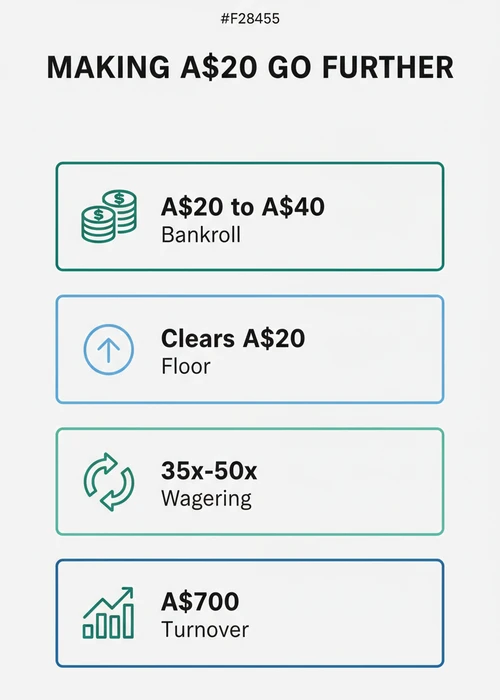The image size is (500, 700).
Task: Select the Clears A$20 heading
Action: point(233,338)
